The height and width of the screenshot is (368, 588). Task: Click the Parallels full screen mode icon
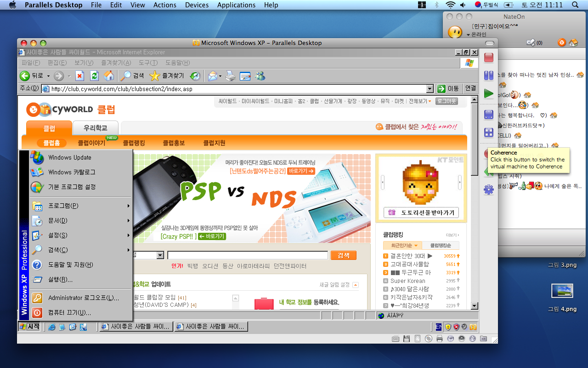tap(489, 115)
